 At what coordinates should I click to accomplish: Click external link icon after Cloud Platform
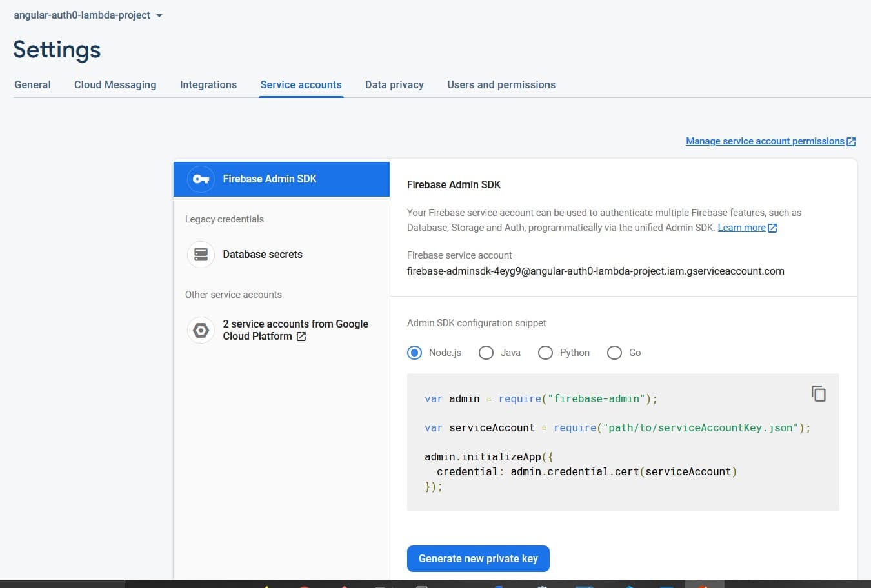click(x=301, y=337)
